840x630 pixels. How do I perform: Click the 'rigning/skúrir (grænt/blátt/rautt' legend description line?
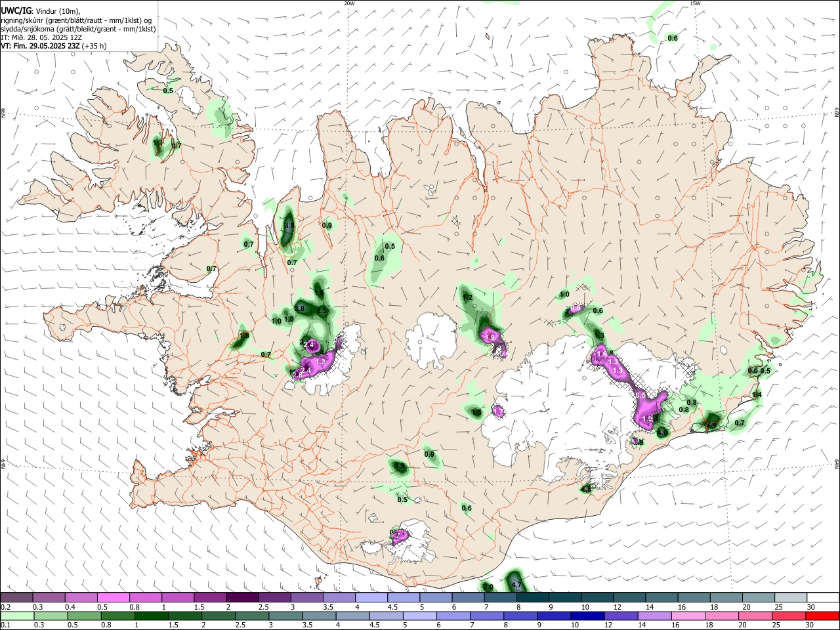pos(77,20)
